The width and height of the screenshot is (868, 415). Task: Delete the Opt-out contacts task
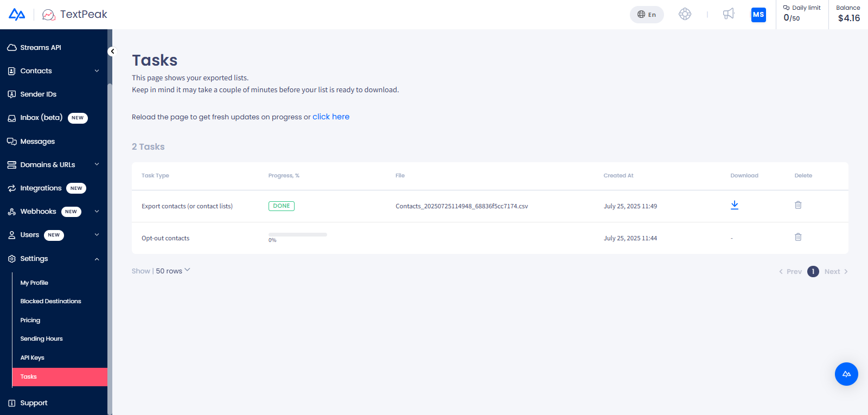[x=798, y=237]
